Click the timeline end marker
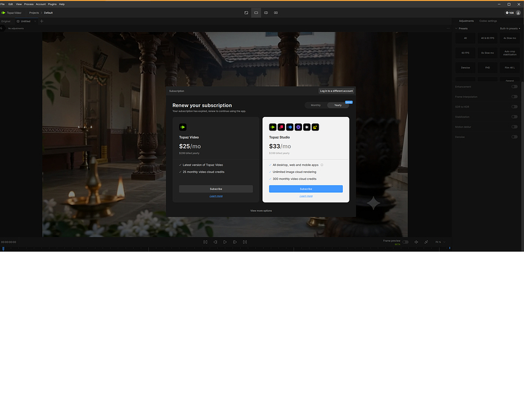Screen dimensions: 524x420 click(449, 248)
